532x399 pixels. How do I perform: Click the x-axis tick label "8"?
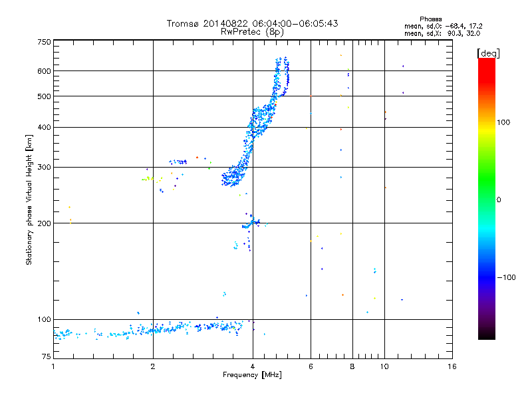coord(352,366)
